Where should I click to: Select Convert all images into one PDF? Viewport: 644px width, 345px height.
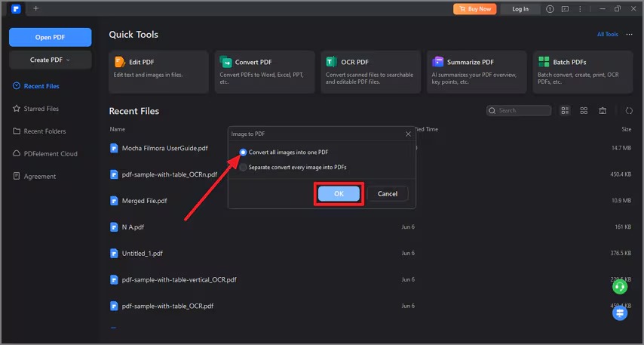[x=284, y=152]
